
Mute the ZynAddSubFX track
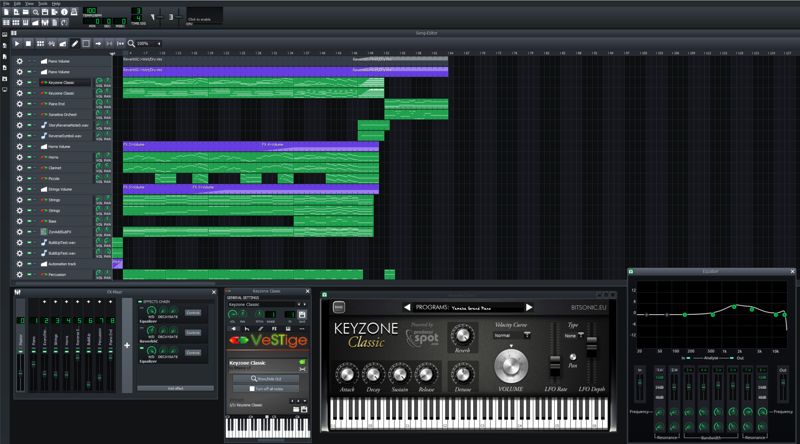point(29,232)
